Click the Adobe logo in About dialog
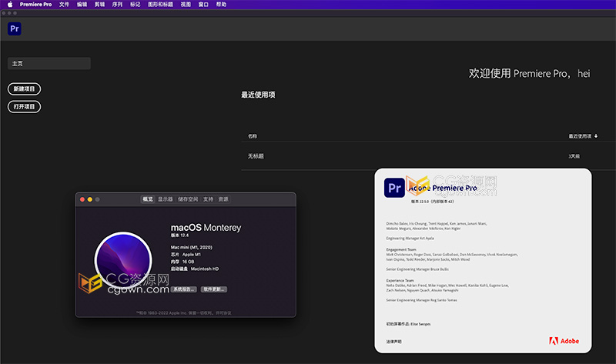The width and height of the screenshot is (616, 364). click(564, 341)
